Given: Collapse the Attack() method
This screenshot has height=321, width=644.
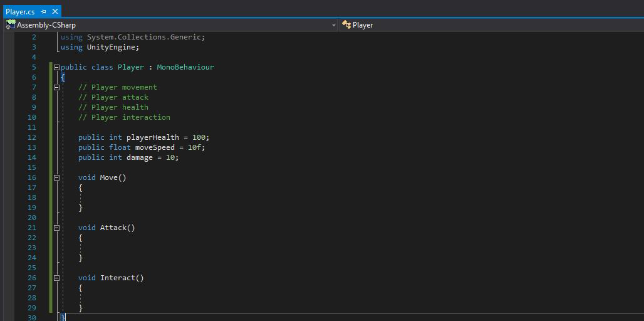Looking at the screenshot, I should coord(56,228).
